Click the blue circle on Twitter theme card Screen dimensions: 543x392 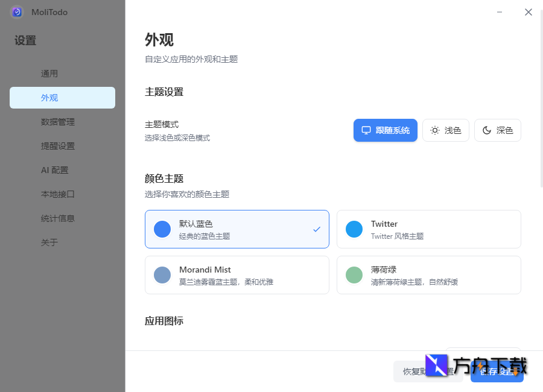coord(354,229)
